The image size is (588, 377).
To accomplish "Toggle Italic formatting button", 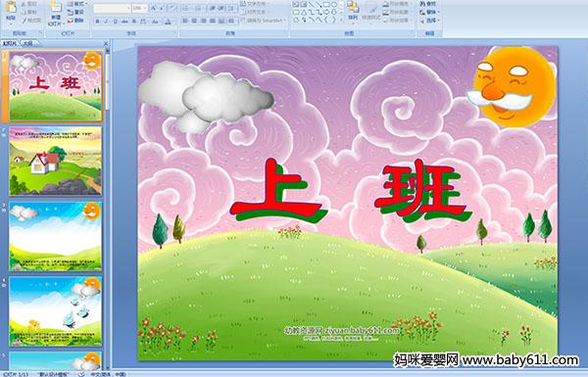I will (x=106, y=22).
